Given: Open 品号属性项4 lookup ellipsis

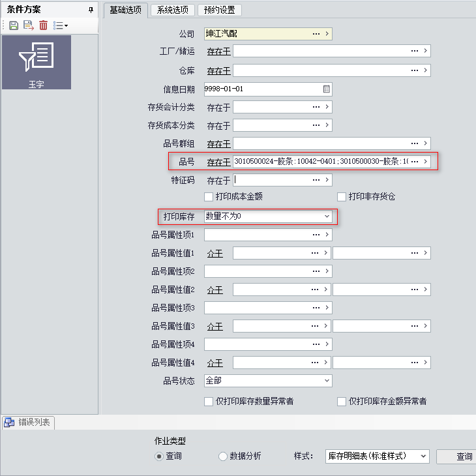Looking at the screenshot, I should coord(316,344).
